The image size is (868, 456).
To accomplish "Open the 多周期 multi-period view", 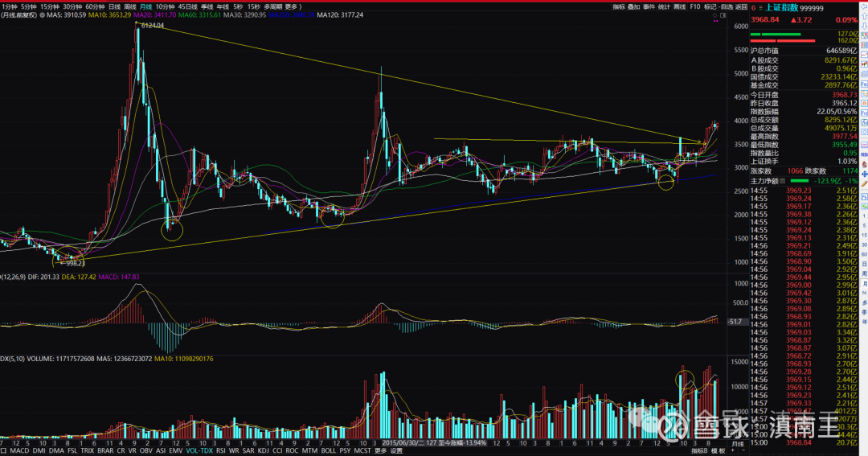I will pos(273,6).
